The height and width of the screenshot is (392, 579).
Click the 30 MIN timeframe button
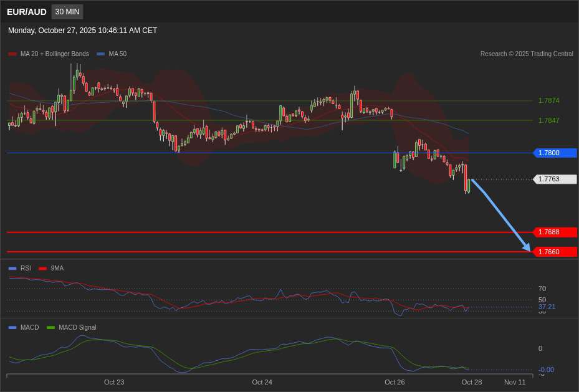pyautogui.click(x=67, y=12)
